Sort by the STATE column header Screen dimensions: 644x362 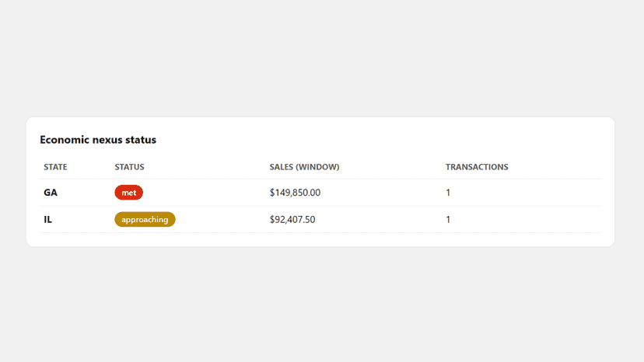pyautogui.click(x=55, y=167)
